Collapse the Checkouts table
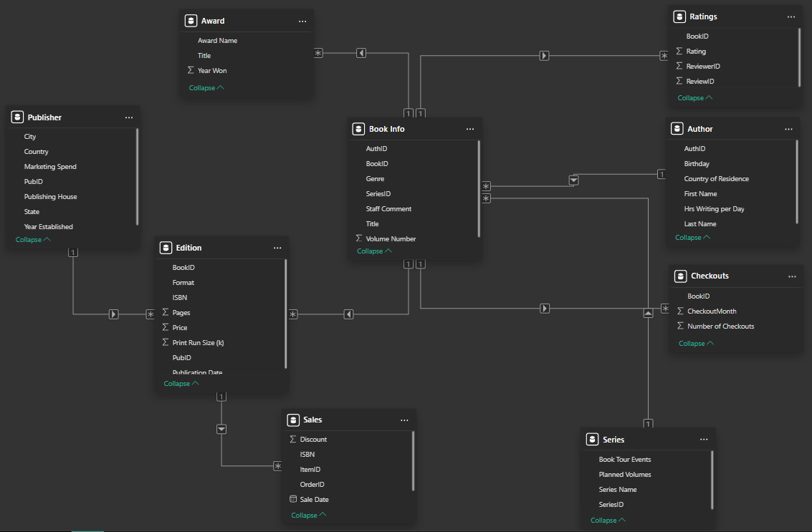Screen dimensions: 812x532 696,344
